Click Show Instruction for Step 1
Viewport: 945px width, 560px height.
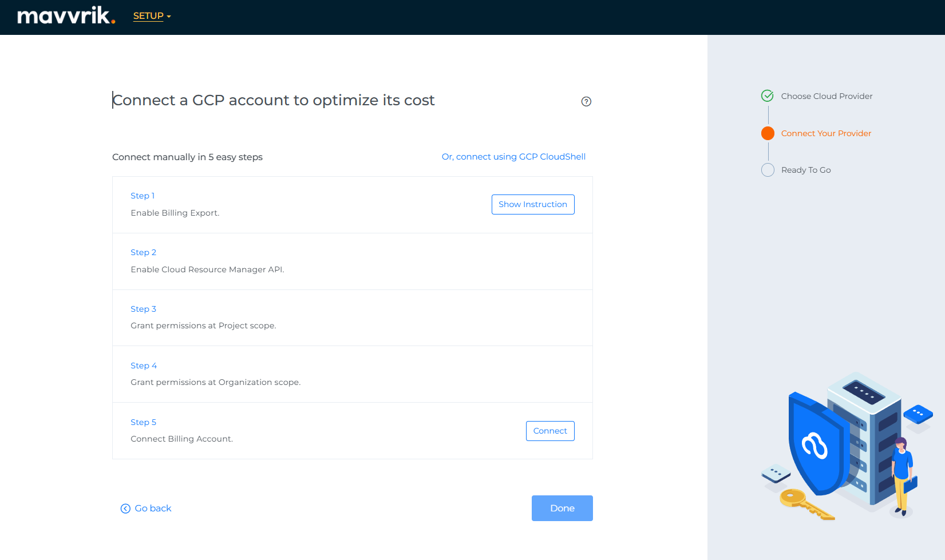pyautogui.click(x=532, y=204)
